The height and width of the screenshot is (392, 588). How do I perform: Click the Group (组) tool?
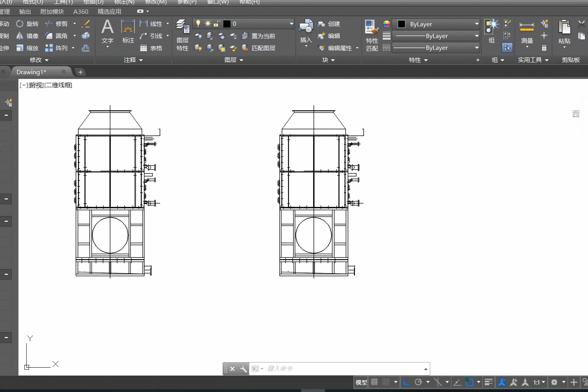[491, 31]
